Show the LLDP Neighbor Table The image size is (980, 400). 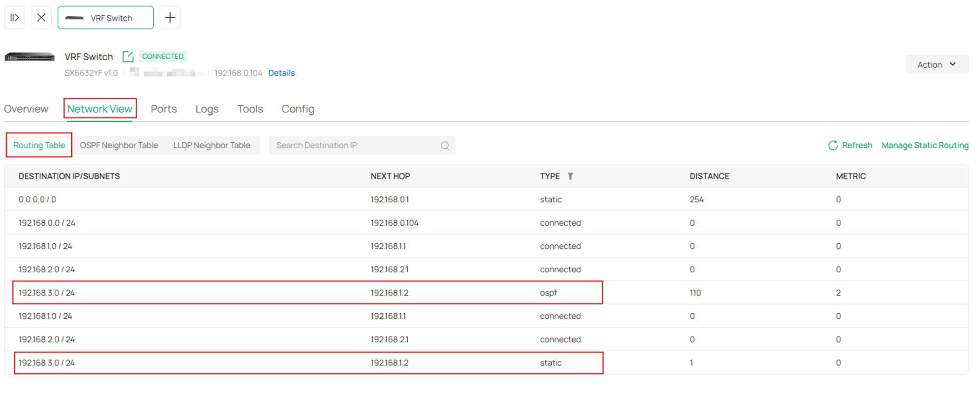pos(212,145)
